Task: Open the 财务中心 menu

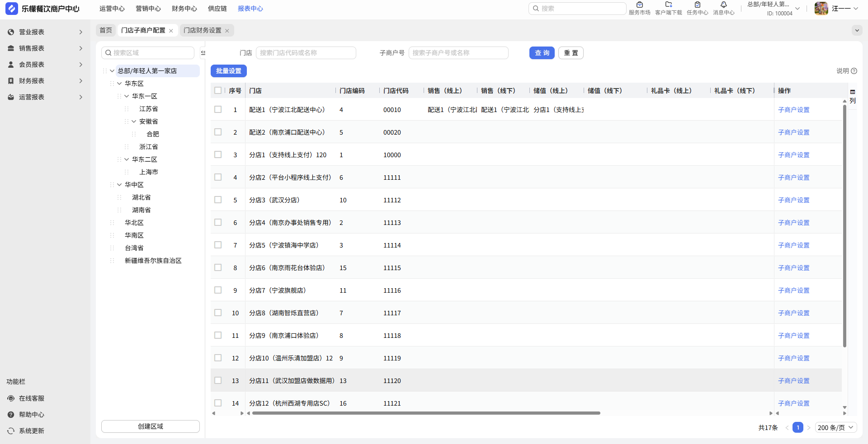Action: tap(184, 9)
